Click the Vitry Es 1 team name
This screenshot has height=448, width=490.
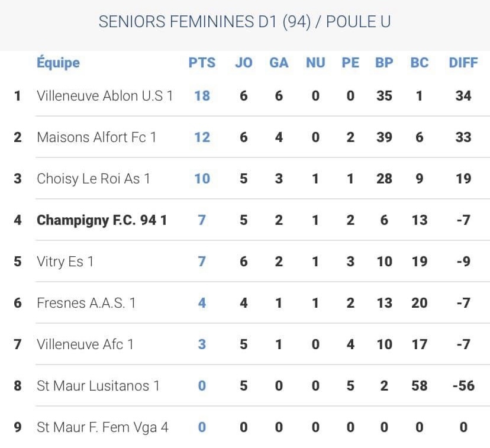point(65,261)
